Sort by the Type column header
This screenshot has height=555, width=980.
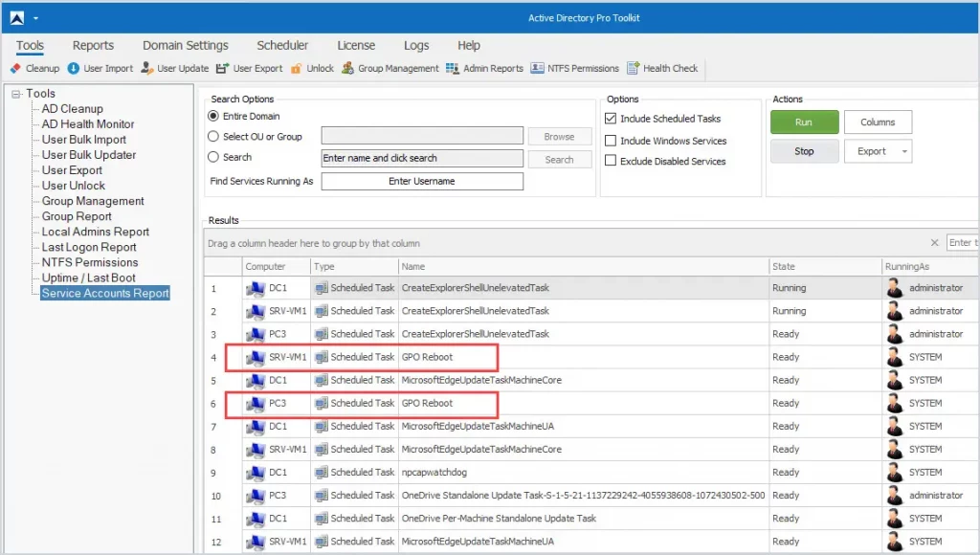click(354, 266)
